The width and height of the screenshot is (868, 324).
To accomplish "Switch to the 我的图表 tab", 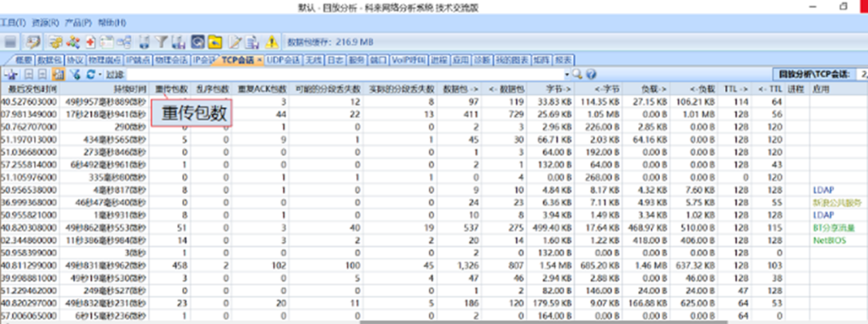I will 511,59.
